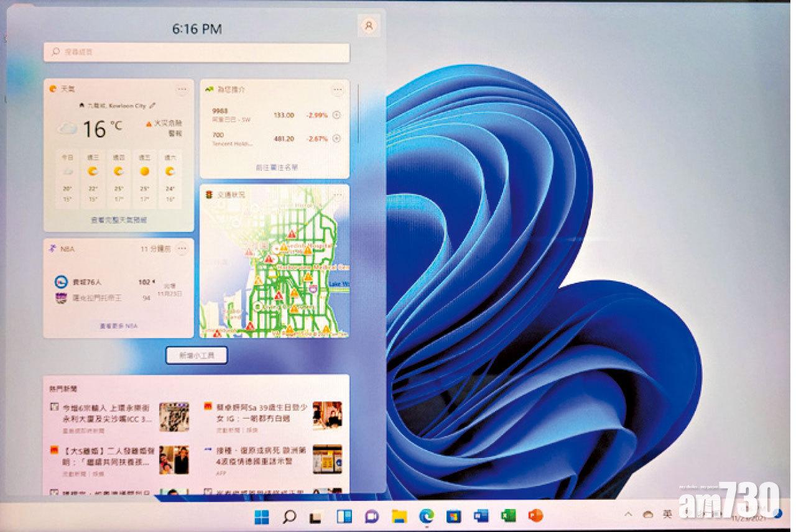Open the Widgets taskbar icon
796x532 pixels.
pos(344,516)
